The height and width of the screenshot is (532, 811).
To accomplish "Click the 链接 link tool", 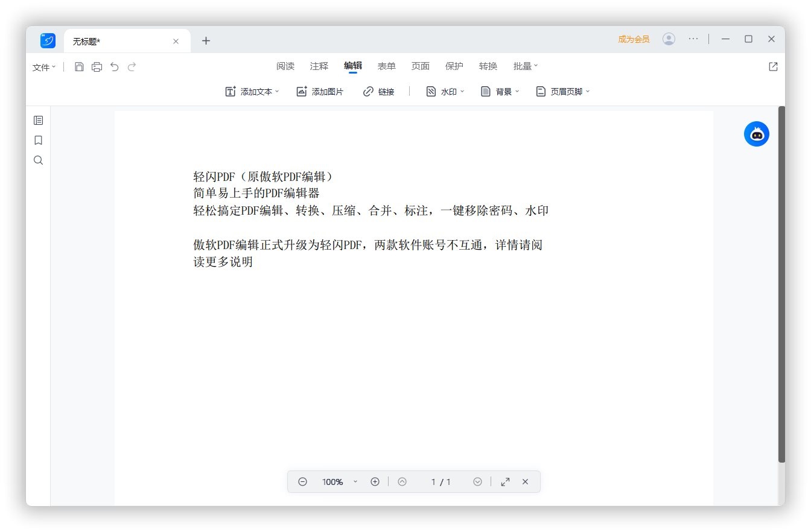I will pyautogui.click(x=378, y=92).
